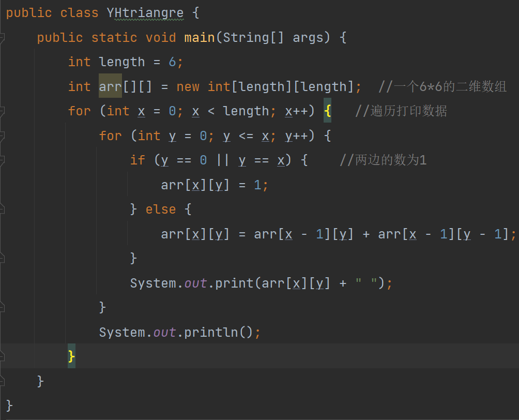The height and width of the screenshot is (420, 519).
Task: Click the outer for keyword with int x
Action: [79, 111]
